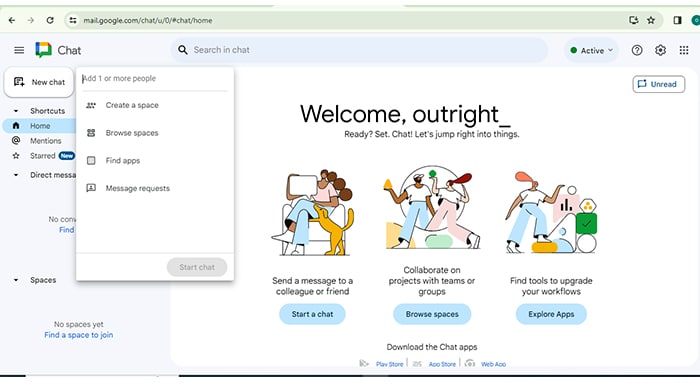Image resolution: width=700 pixels, height=384 pixels.
Task: Click the Starred star icon
Action: (16, 156)
